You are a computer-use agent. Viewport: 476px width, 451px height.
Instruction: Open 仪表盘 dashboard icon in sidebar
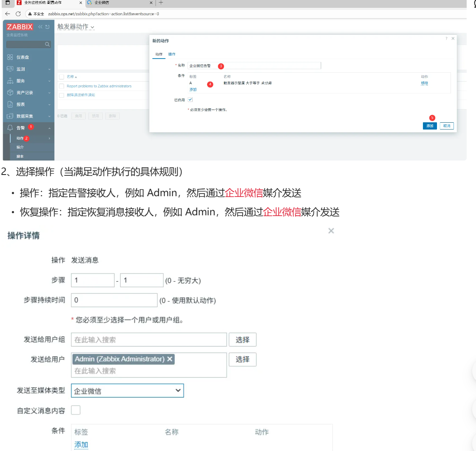pos(10,57)
